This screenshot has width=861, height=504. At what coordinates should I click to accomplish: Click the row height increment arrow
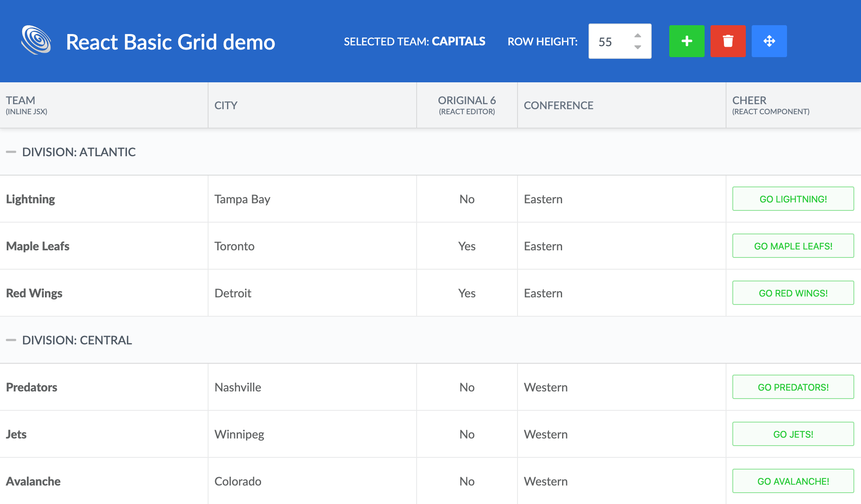(x=638, y=35)
